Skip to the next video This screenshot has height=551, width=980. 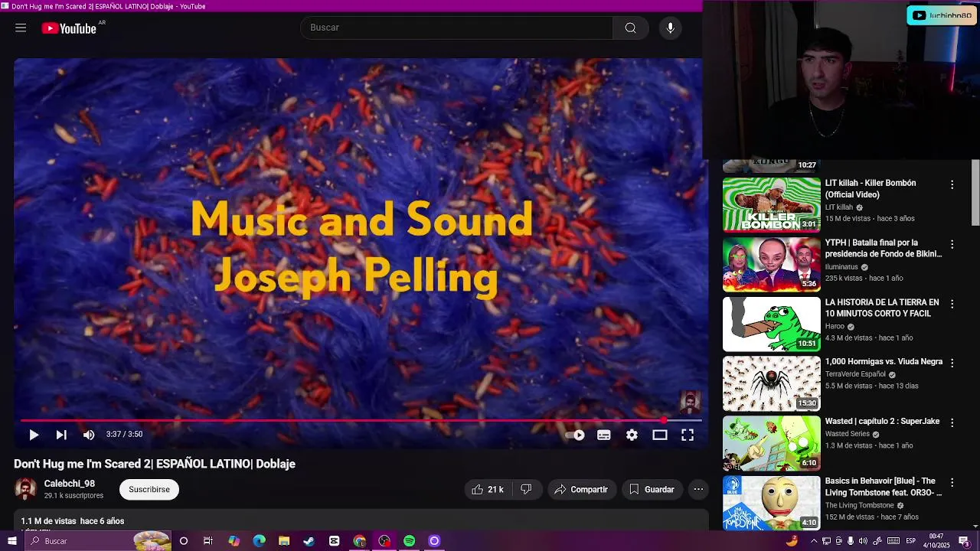[x=61, y=435]
